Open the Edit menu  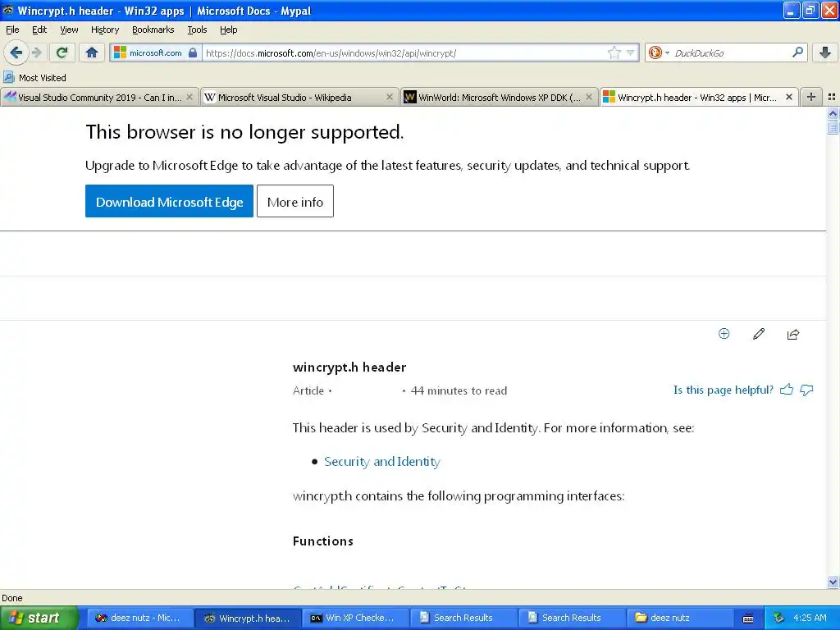39,30
